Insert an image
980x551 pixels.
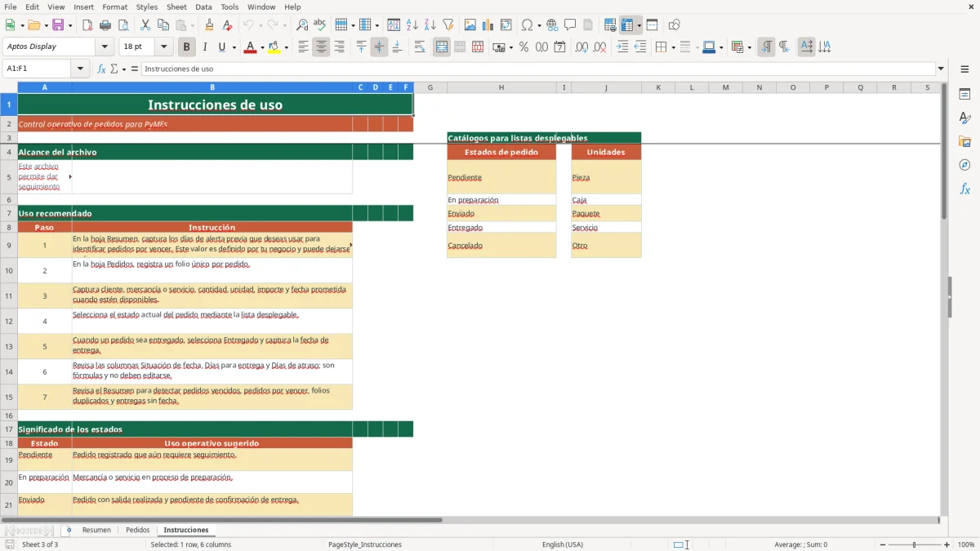click(x=470, y=25)
